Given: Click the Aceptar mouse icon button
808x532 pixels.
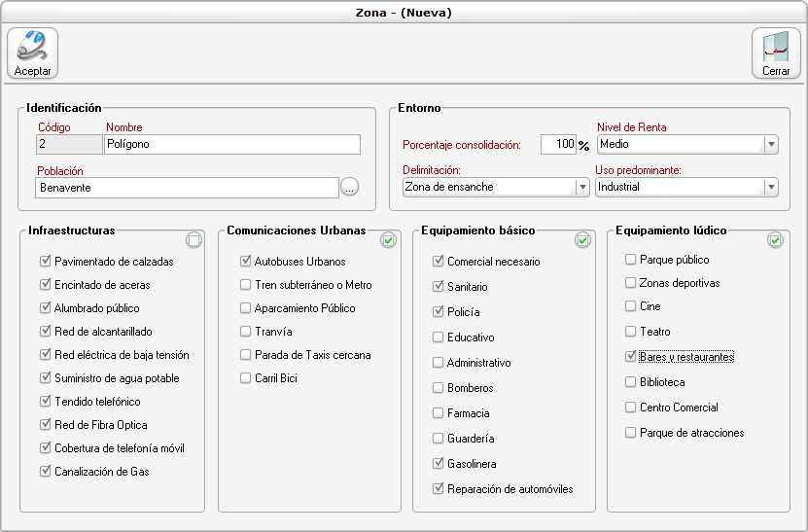Looking at the screenshot, I should (x=33, y=53).
